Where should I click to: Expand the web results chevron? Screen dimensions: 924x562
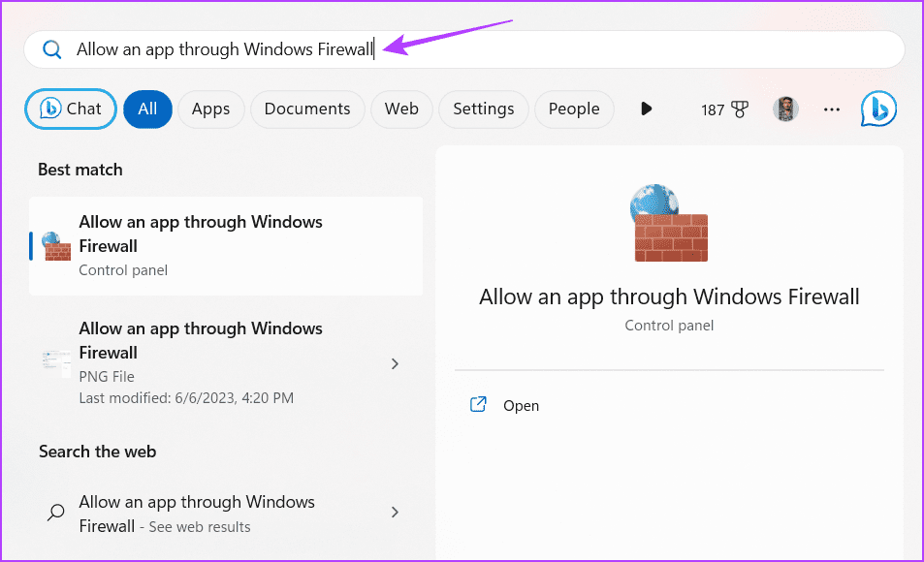click(395, 512)
